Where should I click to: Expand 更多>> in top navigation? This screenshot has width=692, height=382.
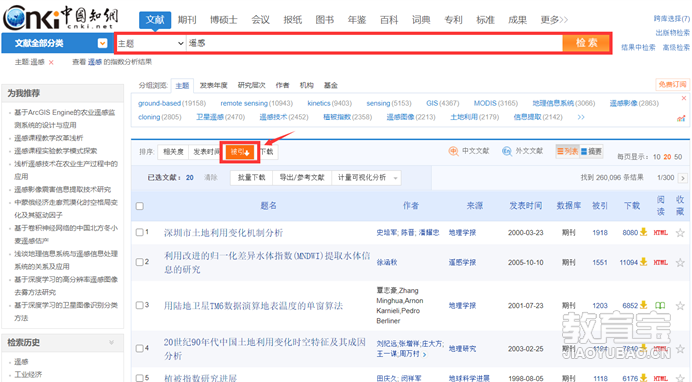(554, 20)
